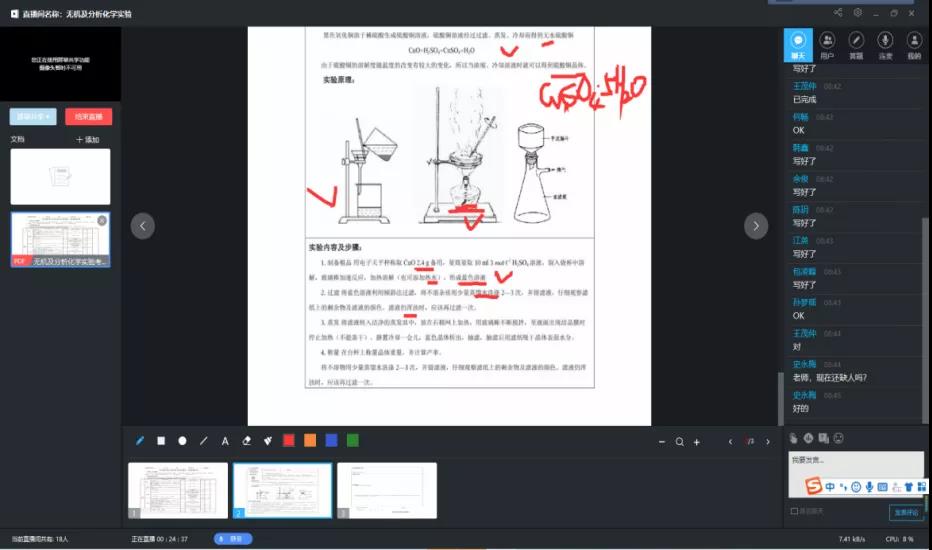Select the blank whiteboard document thumbnail
This screenshot has height=550, width=932.
pos(60,177)
